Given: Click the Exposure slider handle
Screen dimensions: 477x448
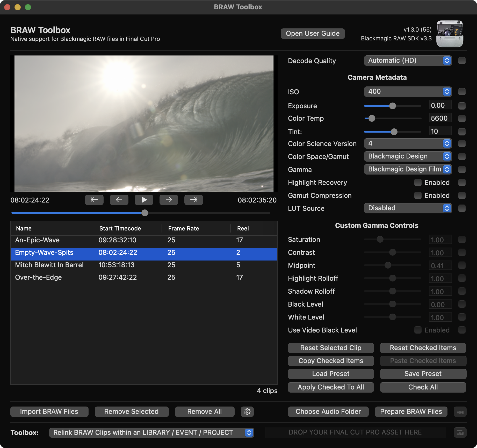Looking at the screenshot, I should point(393,106).
